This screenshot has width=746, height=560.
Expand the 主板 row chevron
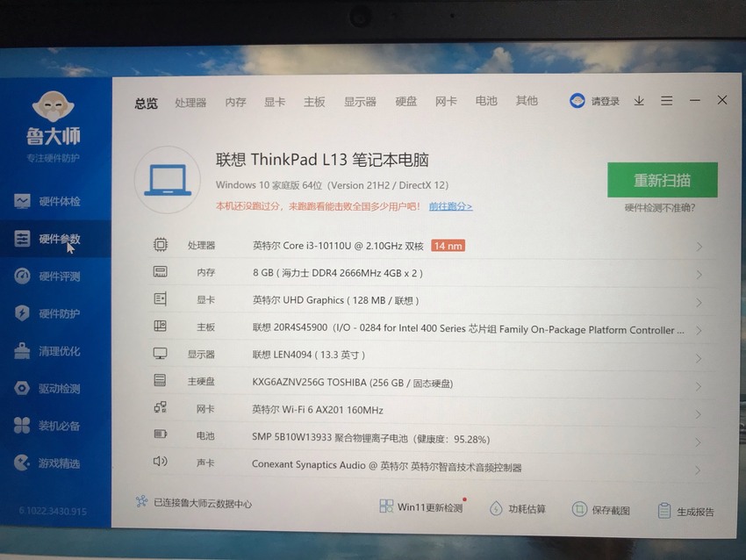pos(699,331)
